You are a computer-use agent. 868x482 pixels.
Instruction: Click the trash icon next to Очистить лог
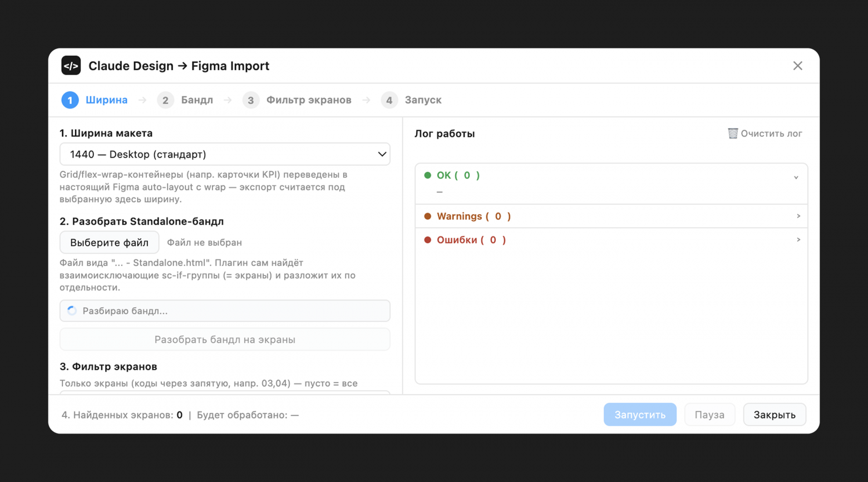(x=733, y=134)
